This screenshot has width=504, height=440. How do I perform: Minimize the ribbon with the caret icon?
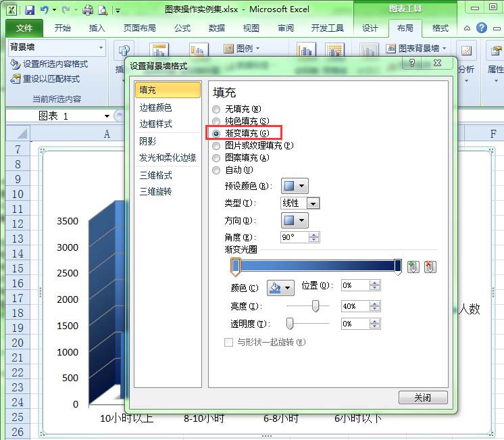pos(467,28)
